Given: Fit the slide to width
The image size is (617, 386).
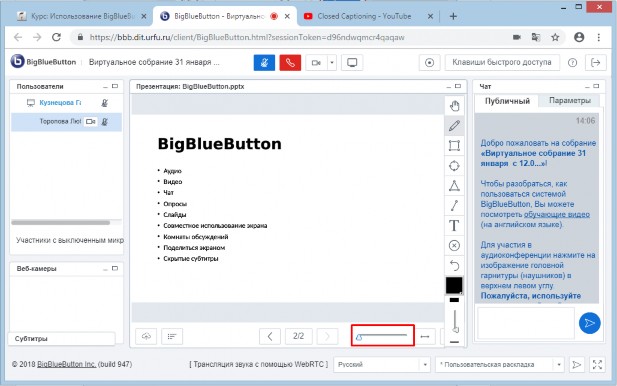Looking at the screenshot, I should 425,336.
